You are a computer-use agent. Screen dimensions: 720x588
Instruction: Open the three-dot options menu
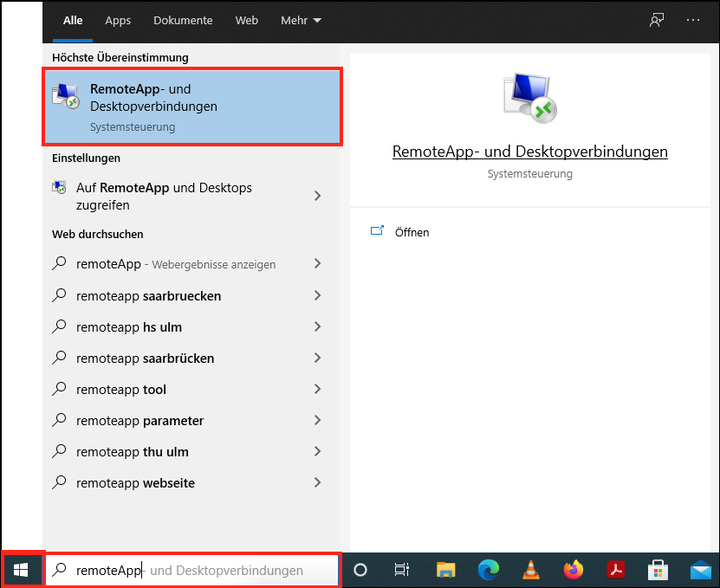(692, 20)
